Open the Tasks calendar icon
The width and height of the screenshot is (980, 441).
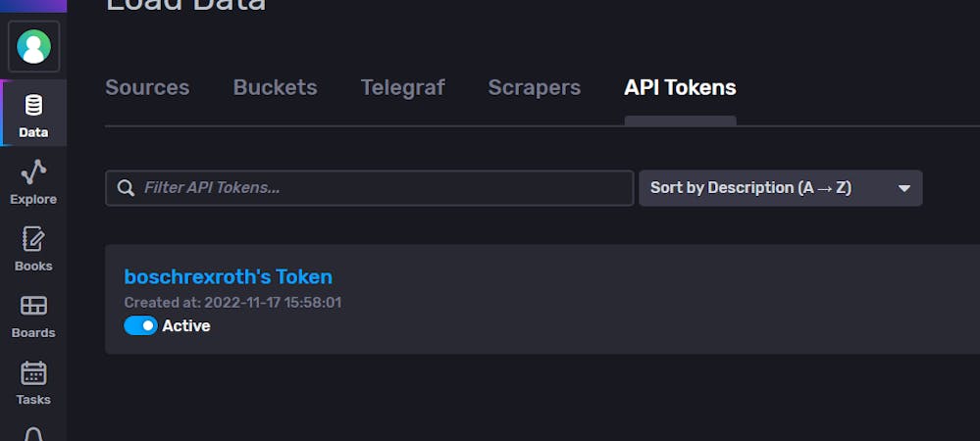(33, 373)
